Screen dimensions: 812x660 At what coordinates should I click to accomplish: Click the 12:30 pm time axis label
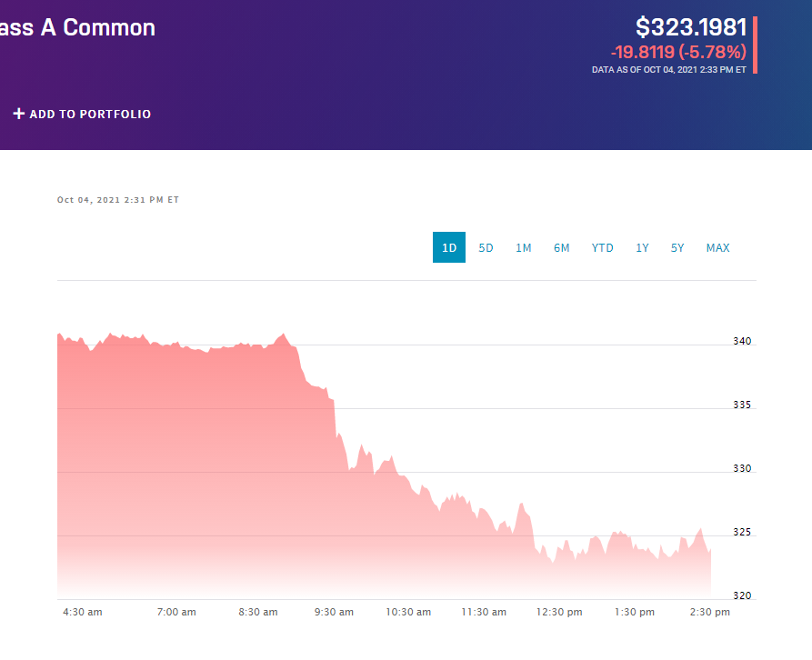tap(559, 612)
